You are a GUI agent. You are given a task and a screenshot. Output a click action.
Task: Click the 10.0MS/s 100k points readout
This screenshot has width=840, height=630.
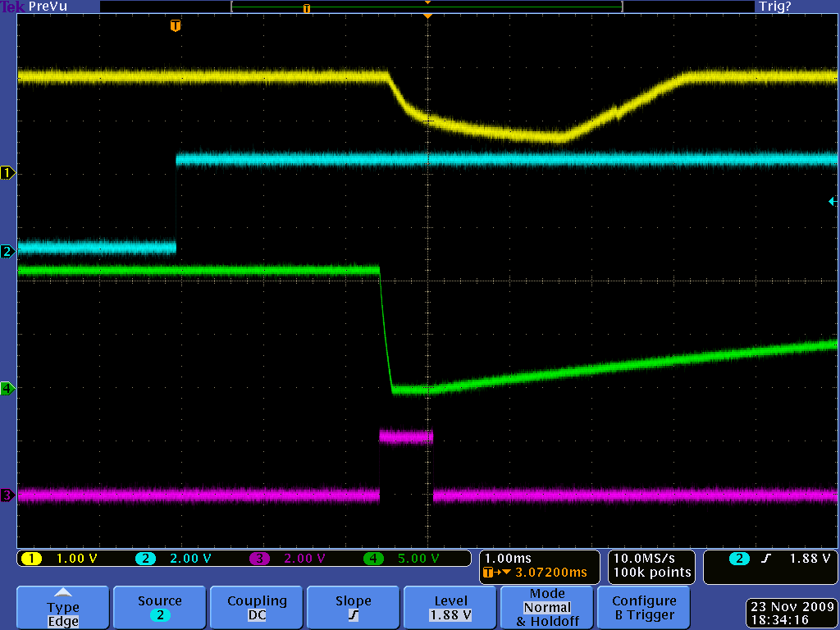[651, 566]
